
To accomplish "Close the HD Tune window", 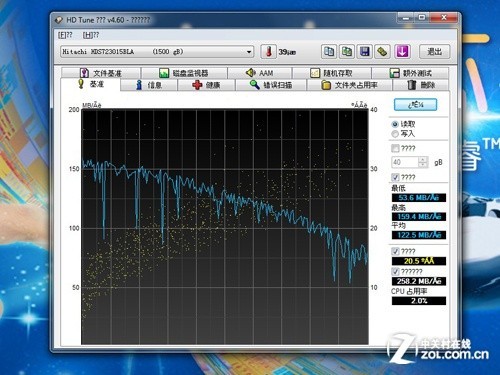I will point(444,18).
